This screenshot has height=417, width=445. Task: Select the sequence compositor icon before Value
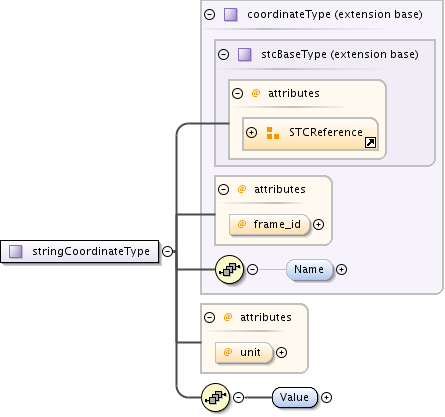(x=216, y=397)
